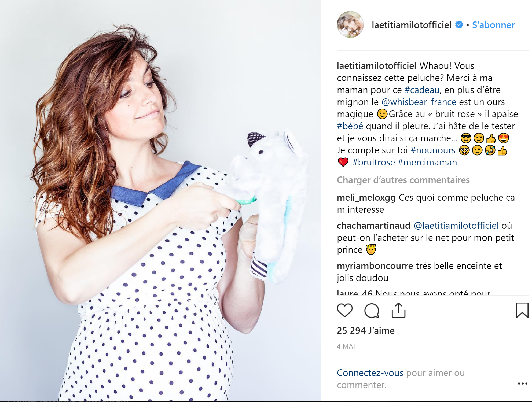
Task: Like the post with the heart icon
Action: pyautogui.click(x=345, y=311)
